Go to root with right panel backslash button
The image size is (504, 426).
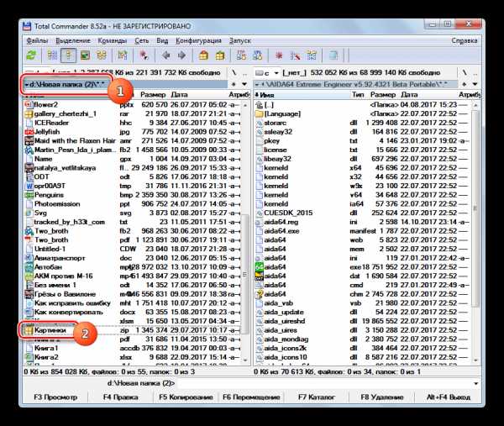(x=465, y=72)
